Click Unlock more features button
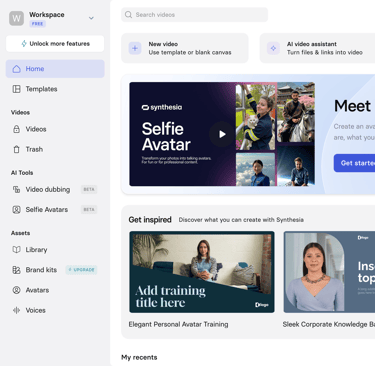375x366 pixels. (x=55, y=44)
